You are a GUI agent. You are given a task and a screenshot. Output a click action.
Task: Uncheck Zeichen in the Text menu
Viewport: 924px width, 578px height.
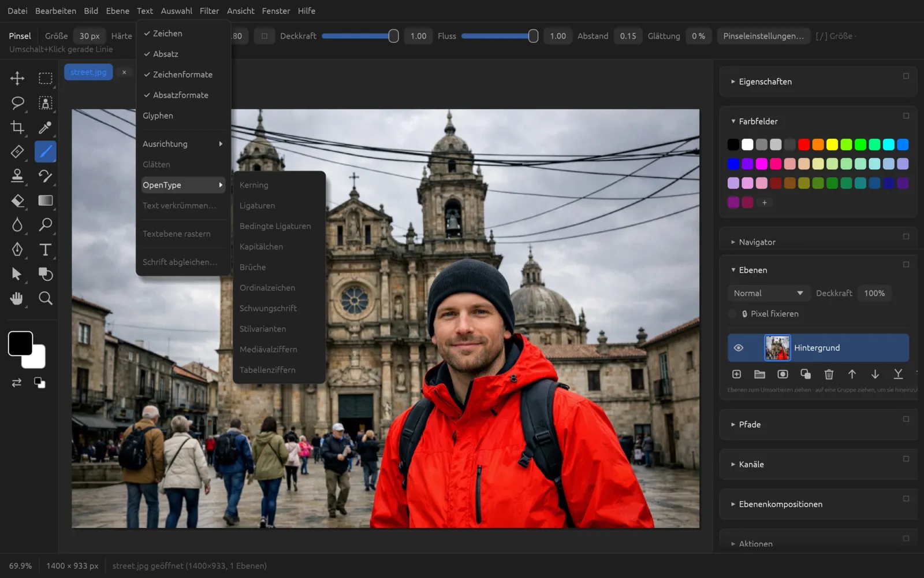pos(183,34)
